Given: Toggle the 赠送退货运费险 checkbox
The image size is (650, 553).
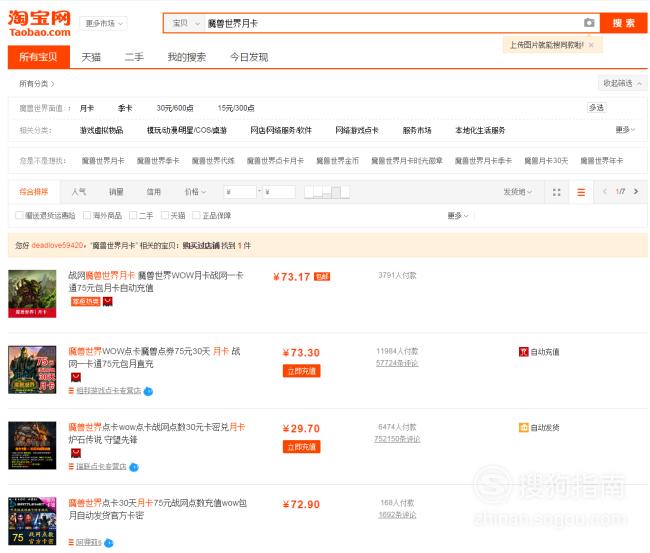Looking at the screenshot, I should (19, 215).
